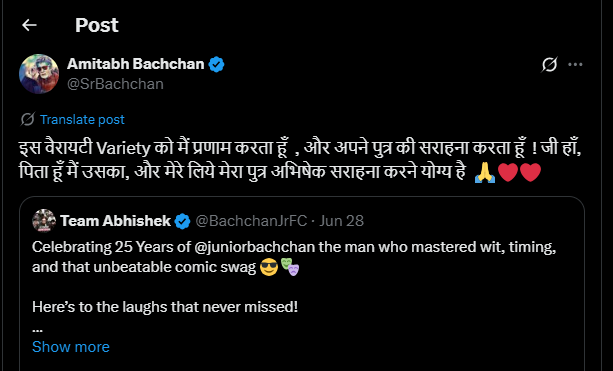This screenshot has width=613, height=371.
Task: Click the @juniorbachchan mention
Action: pyautogui.click(x=254, y=247)
